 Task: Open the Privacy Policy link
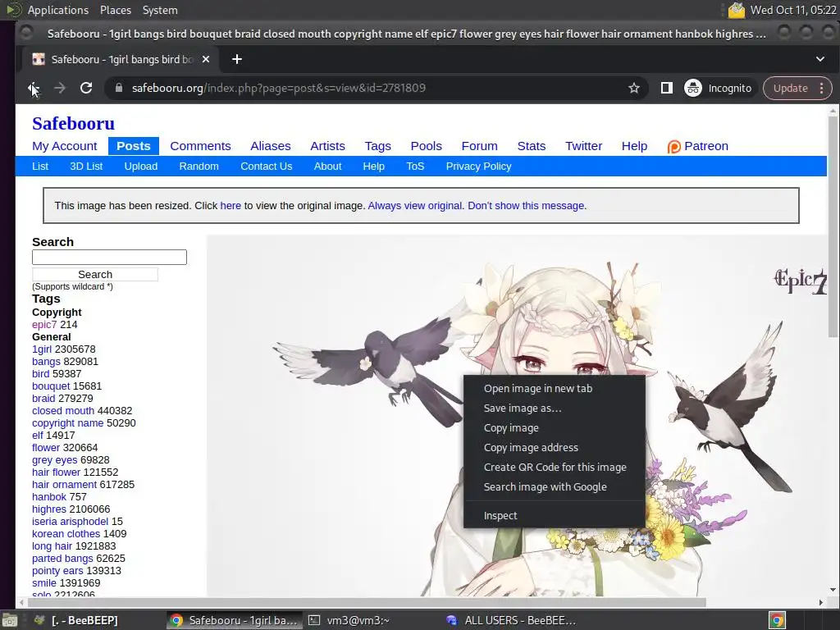click(478, 166)
